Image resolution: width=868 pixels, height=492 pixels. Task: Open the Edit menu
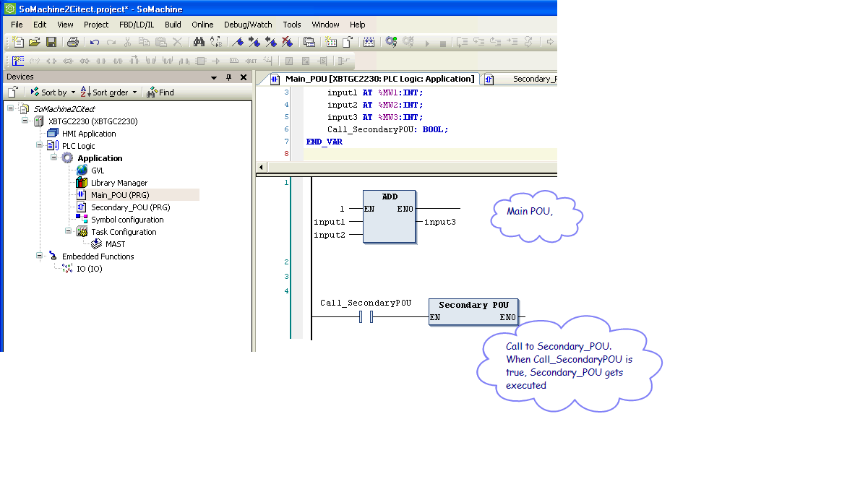pyautogui.click(x=40, y=25)
